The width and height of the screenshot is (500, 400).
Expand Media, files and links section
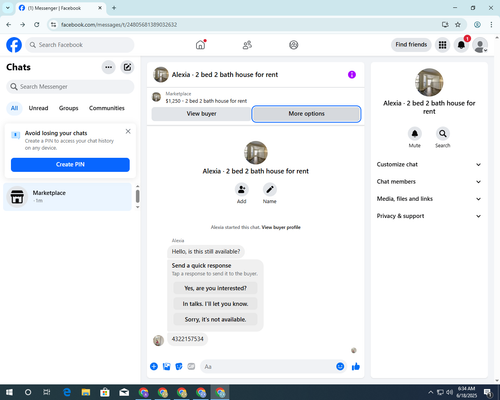429,199
